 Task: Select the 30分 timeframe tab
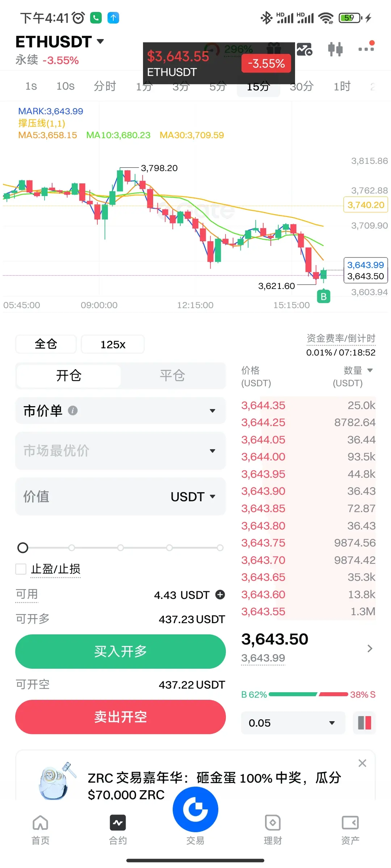(x=302, y=86)
